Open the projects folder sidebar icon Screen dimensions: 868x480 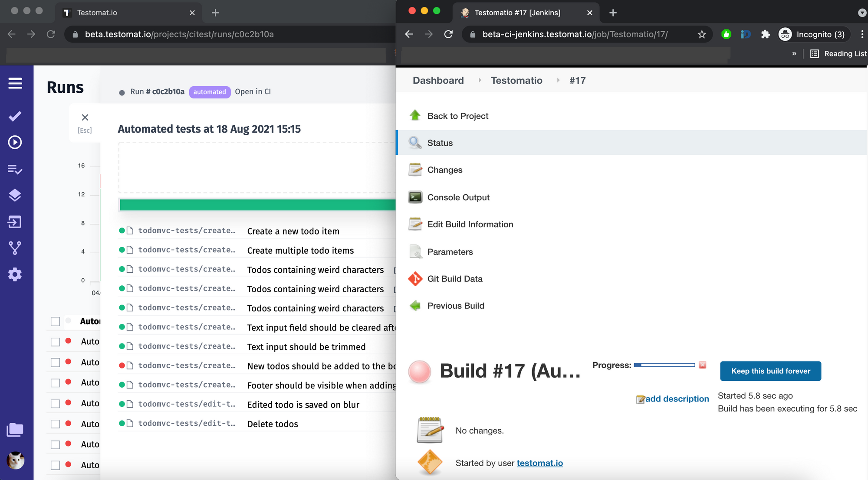(15, 430)
